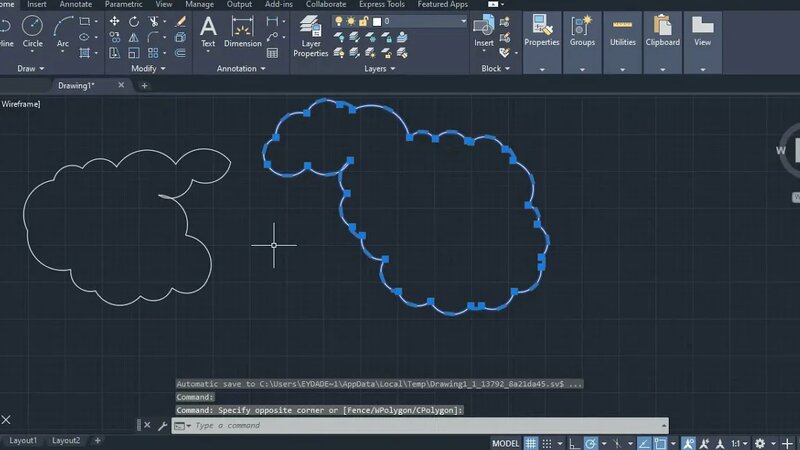This screenshot has height=450, width=800.
Task: Expand the Properties panel arrow
Action: pyautogui.click(x=542, y=69)
